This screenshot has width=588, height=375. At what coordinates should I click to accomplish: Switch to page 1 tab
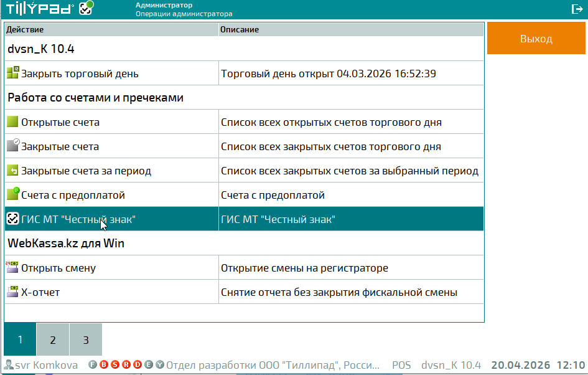20,339
